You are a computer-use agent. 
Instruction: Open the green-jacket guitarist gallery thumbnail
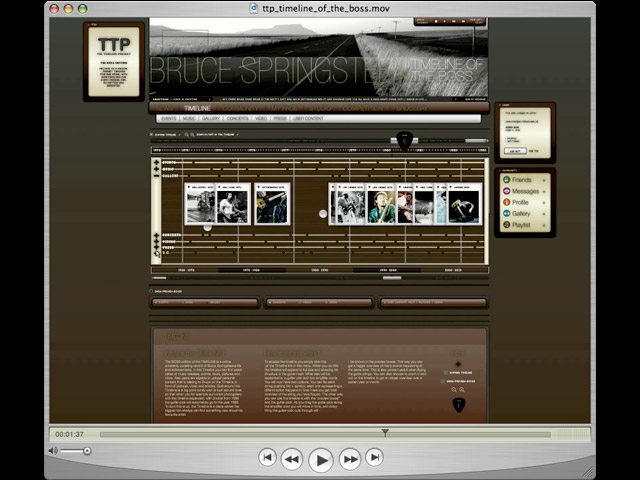(381, 203)
